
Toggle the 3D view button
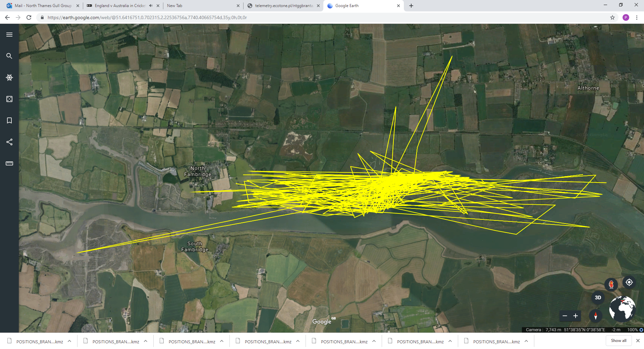coord(598,298)
